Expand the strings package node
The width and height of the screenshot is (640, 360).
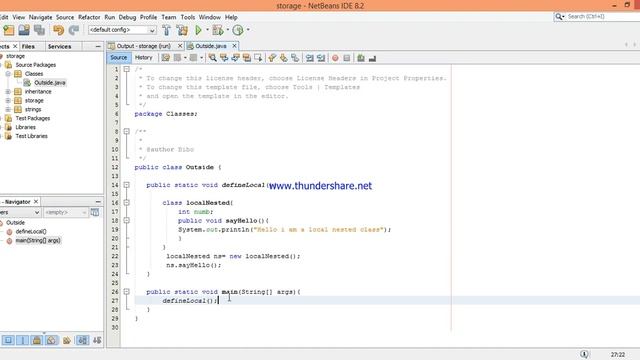tap(8, 109)
